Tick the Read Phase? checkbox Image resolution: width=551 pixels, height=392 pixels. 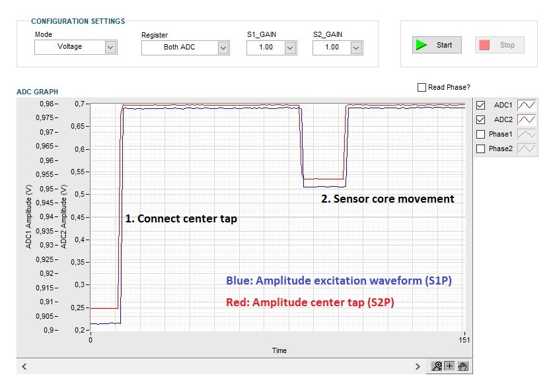[x=422, y=87]
